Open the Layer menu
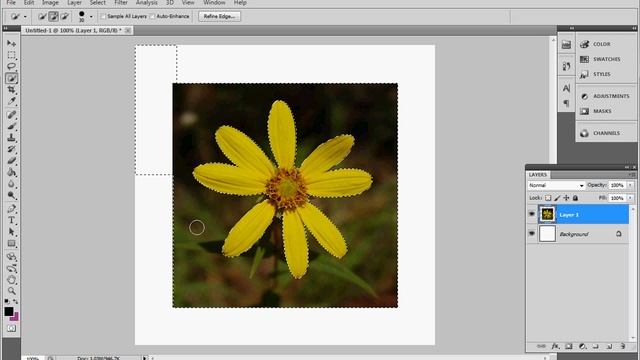The height and width of the screenshot is (360, 640). tap(74, 3)
